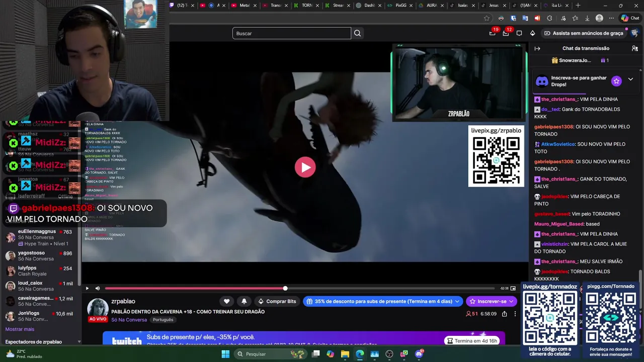Click 'Assista sem anúncios de graça' button
Image resolution: width=644 pixels, height=362 pixels.
[584, 33]
